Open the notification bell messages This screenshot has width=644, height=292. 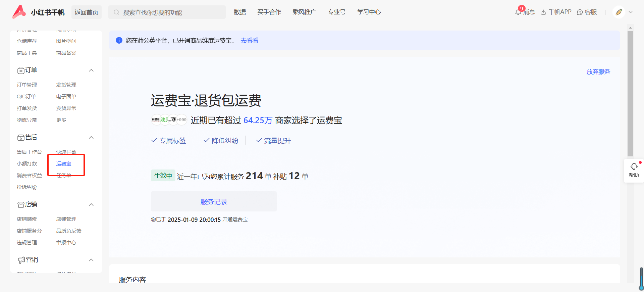519,12
